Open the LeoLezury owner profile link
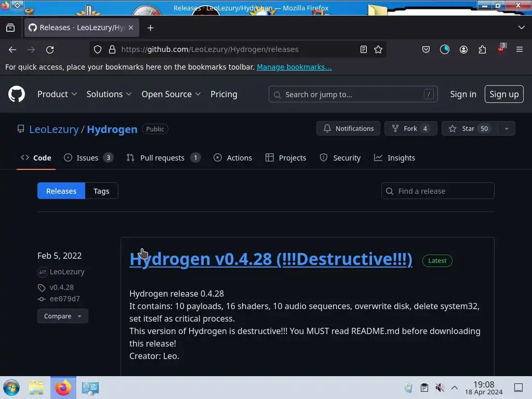Image resolution: width=532 pixels, height=399 pixels. point(54,129)
